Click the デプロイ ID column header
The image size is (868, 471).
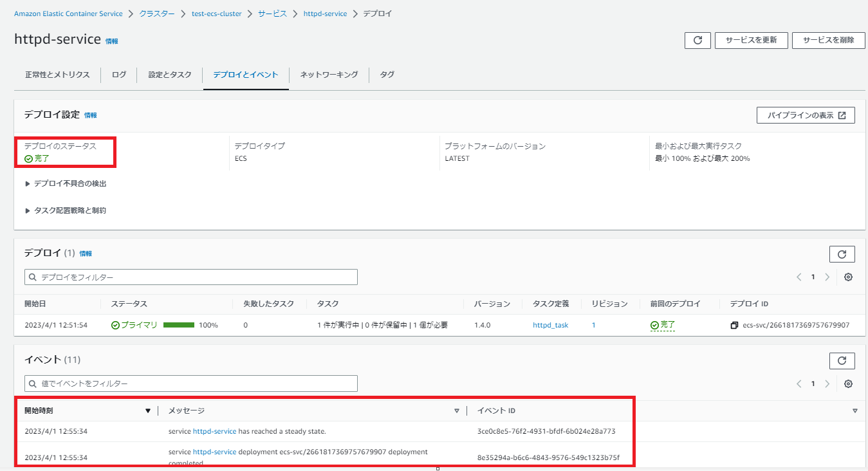pyautogui.click(x=750, y=304)
